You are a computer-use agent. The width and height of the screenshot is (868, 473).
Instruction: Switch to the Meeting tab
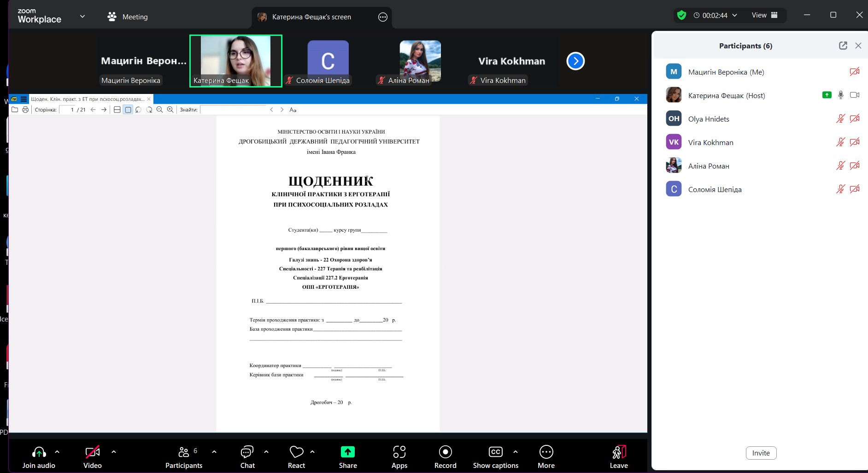coord(128,17)
